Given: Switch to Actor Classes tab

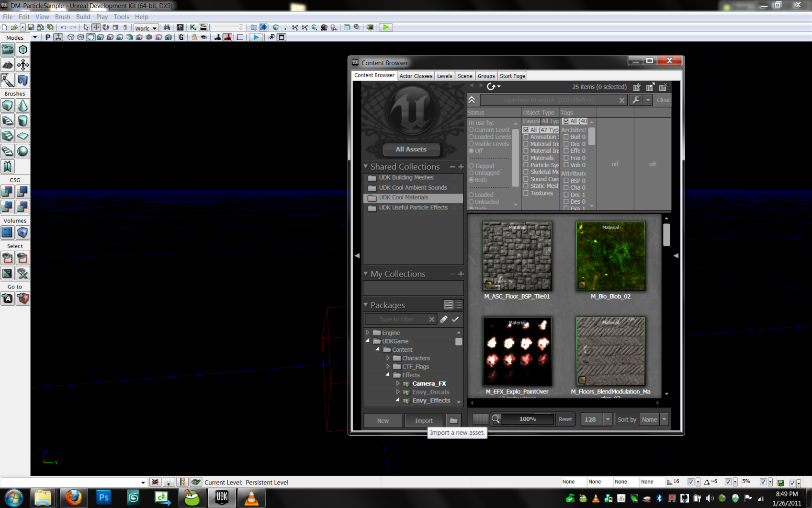Looking at the screenshot, I should (416, 76).
